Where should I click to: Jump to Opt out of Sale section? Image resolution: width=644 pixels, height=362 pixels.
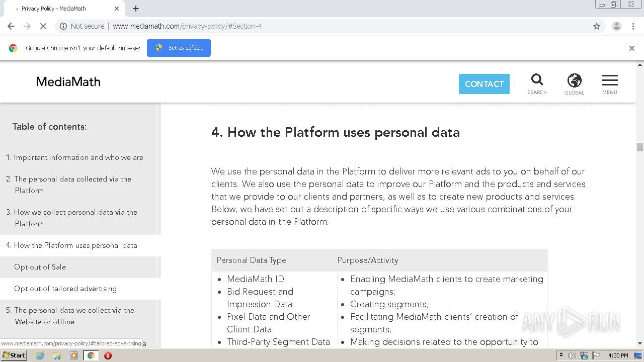coord(40,267)
